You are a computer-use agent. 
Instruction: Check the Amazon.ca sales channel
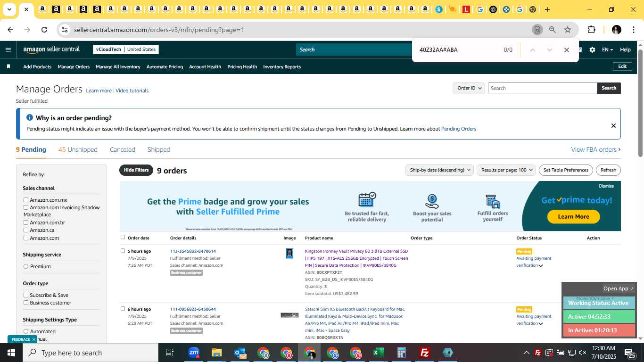26,230
